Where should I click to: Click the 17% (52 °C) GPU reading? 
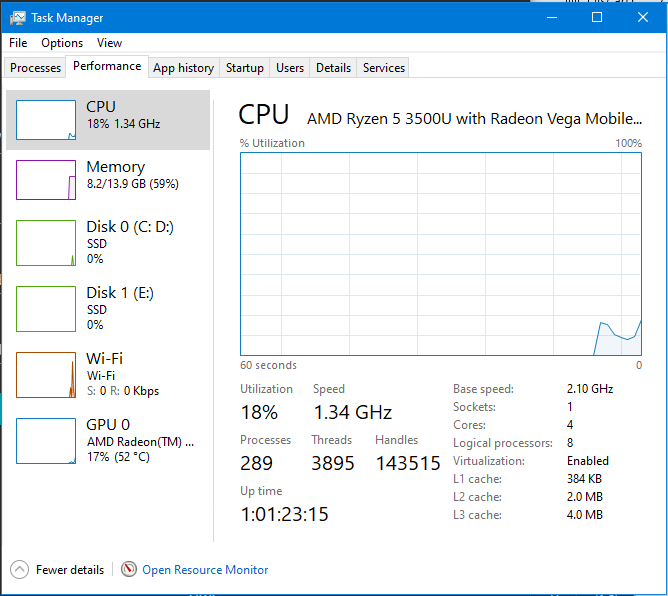click(118, 457)
